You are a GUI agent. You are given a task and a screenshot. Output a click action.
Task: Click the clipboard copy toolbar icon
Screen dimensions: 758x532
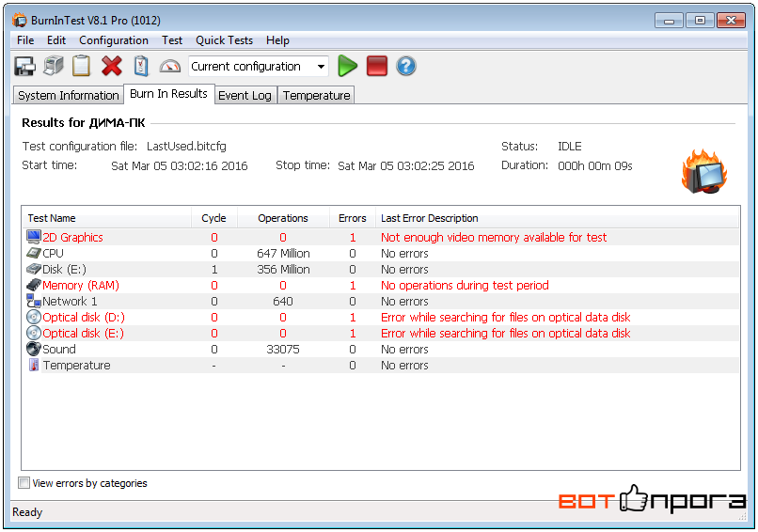[x=81, y=66]
